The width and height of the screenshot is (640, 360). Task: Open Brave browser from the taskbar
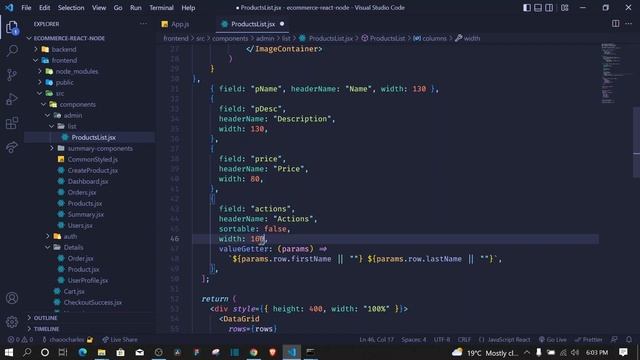272,352
